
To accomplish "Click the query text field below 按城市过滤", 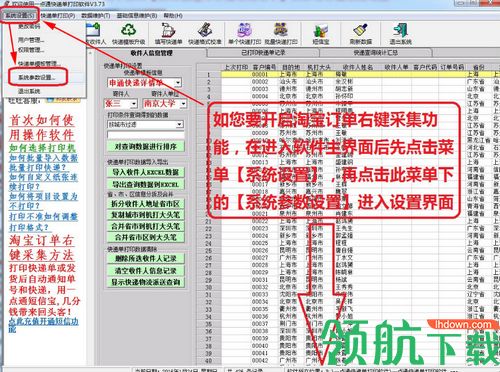I will pyautogui.click(x=146, y=135).
